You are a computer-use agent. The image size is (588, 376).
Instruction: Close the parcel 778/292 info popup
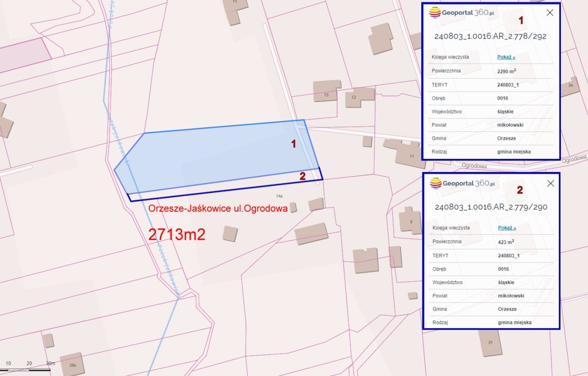pos(549,13)
